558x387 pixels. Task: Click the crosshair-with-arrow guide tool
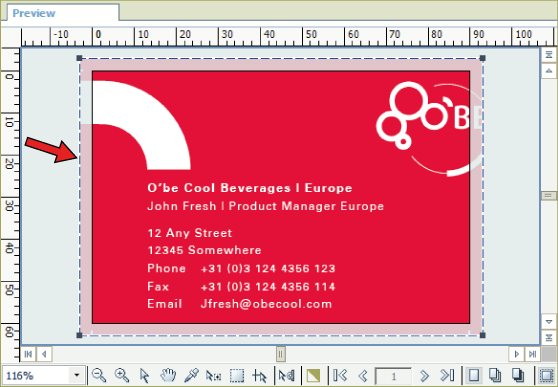coord(259,376)
